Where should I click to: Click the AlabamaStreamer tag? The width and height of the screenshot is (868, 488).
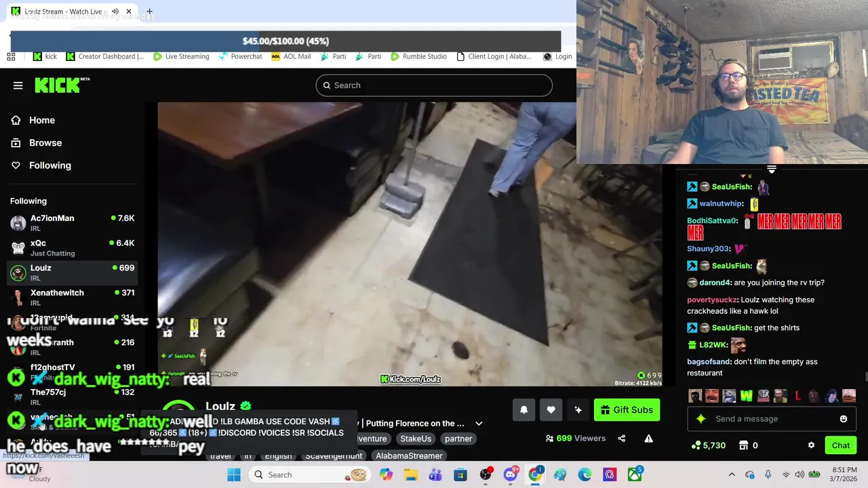409,456
